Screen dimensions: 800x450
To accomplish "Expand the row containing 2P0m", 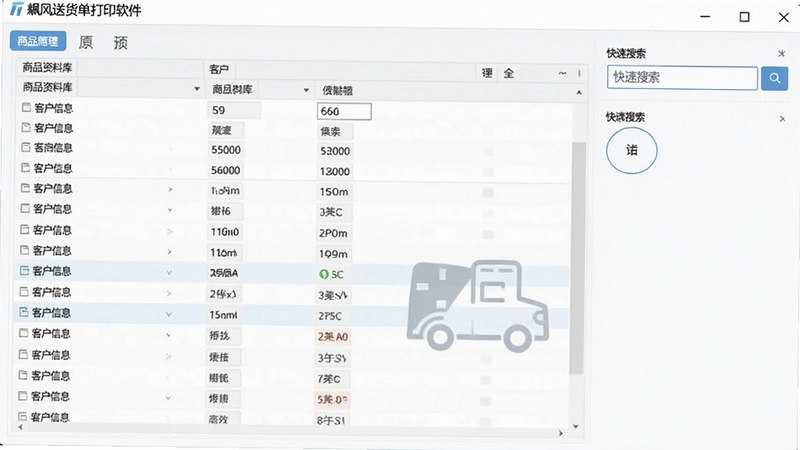I will pyautogui.click(x=170, y=231).
